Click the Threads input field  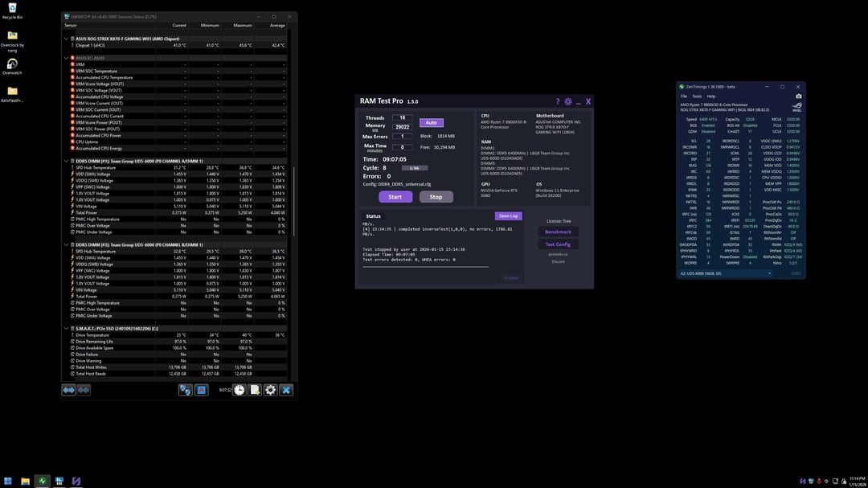(x=403, y=117)
